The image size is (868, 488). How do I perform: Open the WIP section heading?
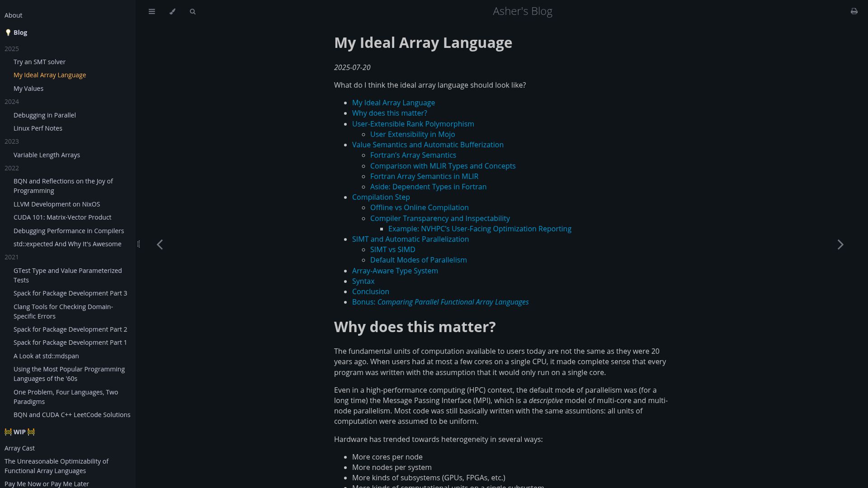(x=20, y=432)
